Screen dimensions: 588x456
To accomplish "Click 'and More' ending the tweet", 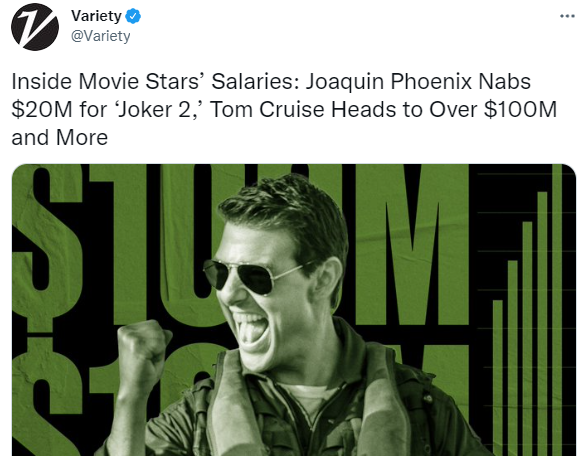I will (x=60, y=137).
